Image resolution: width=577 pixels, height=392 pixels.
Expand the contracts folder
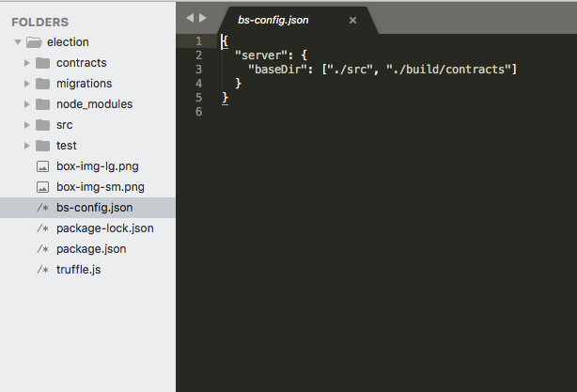point(27,63)
